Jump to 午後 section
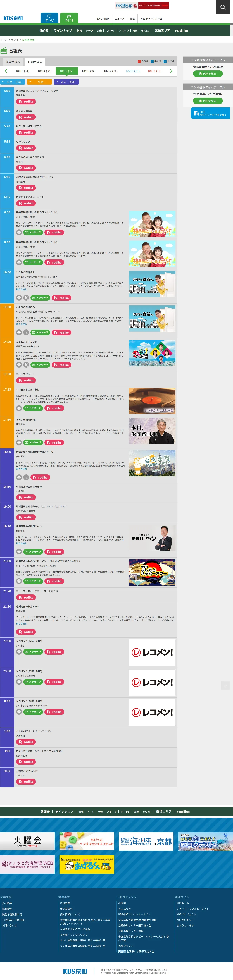The height and width of the screenshot is (980, 233). pos(40,82)
